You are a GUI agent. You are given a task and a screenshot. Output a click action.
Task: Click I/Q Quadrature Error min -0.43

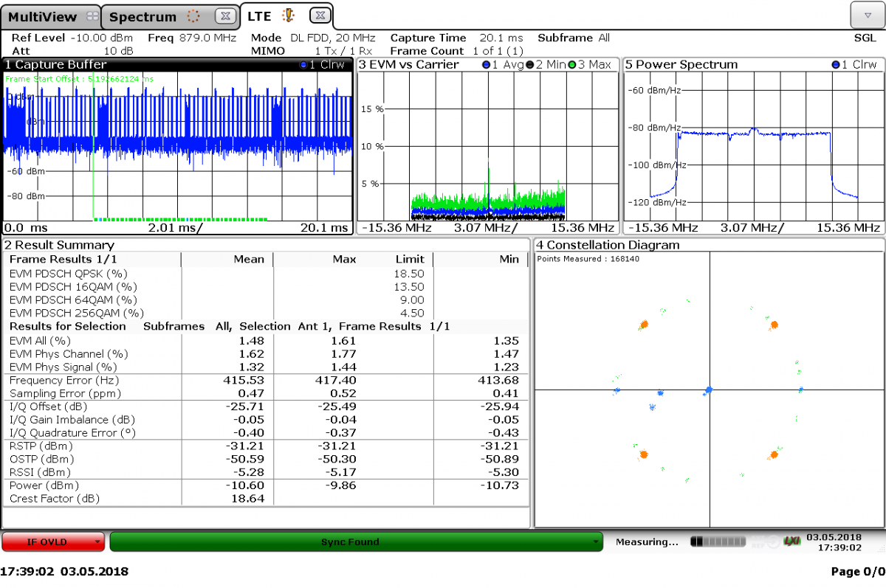pyautogui.click(x=504, y=433)
